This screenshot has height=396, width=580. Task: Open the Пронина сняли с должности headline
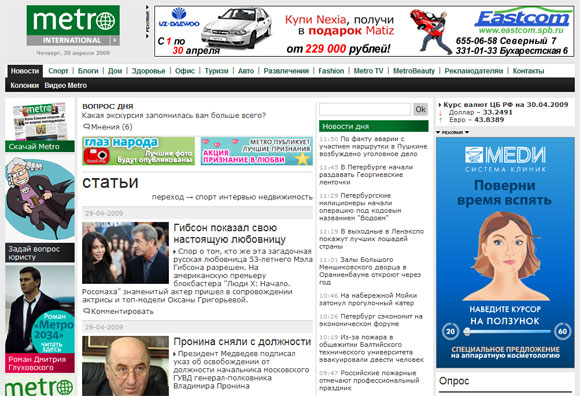(242, 342)
